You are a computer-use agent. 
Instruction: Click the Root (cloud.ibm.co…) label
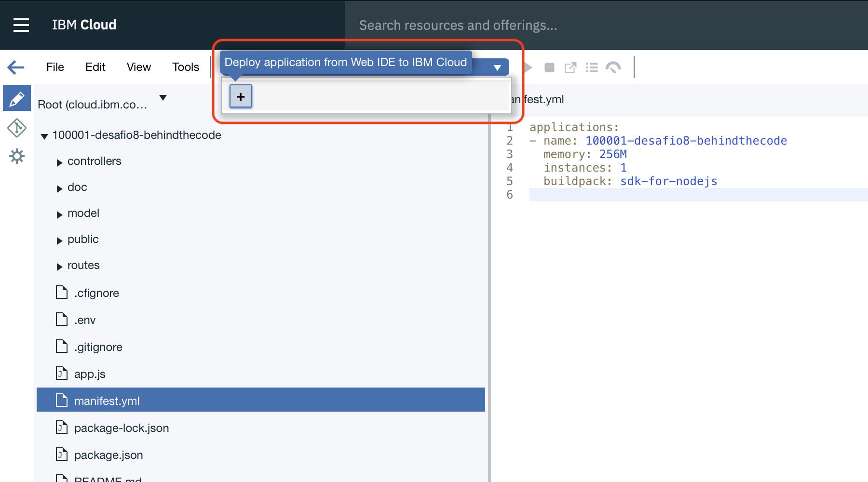93,105
